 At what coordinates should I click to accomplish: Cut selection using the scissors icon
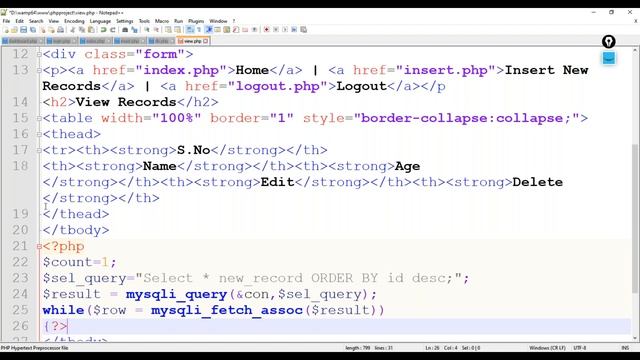click(x=73, y=30)
